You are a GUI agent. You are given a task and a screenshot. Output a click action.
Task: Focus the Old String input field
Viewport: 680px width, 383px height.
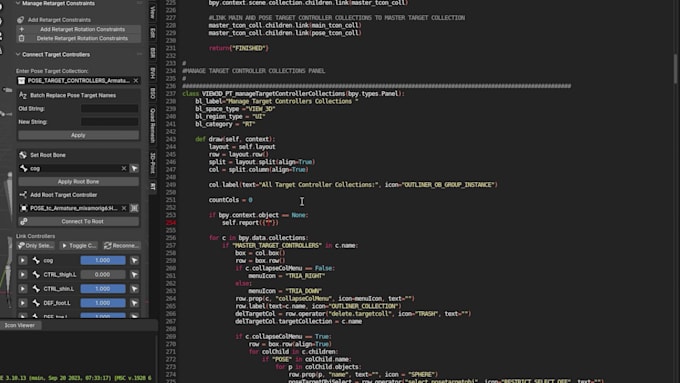[x=109, y=109]
